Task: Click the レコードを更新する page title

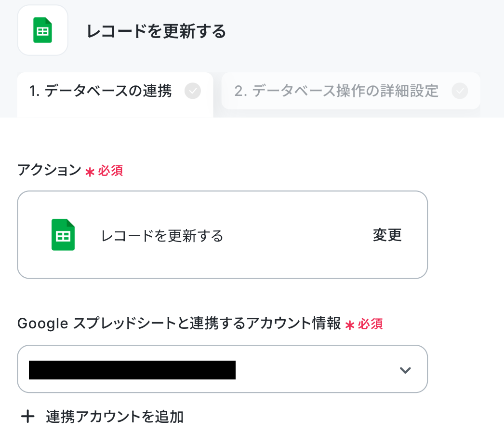Action: pyautogui.click(x=157, y=31)
